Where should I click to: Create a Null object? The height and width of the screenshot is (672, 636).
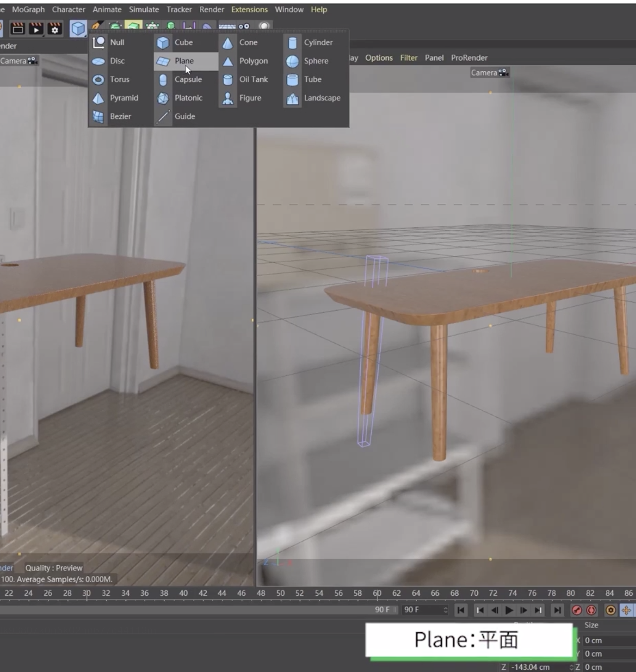[121, 42]
